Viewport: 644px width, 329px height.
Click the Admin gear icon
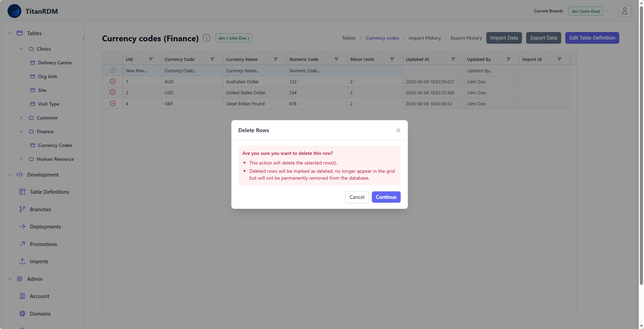[20, 279]
